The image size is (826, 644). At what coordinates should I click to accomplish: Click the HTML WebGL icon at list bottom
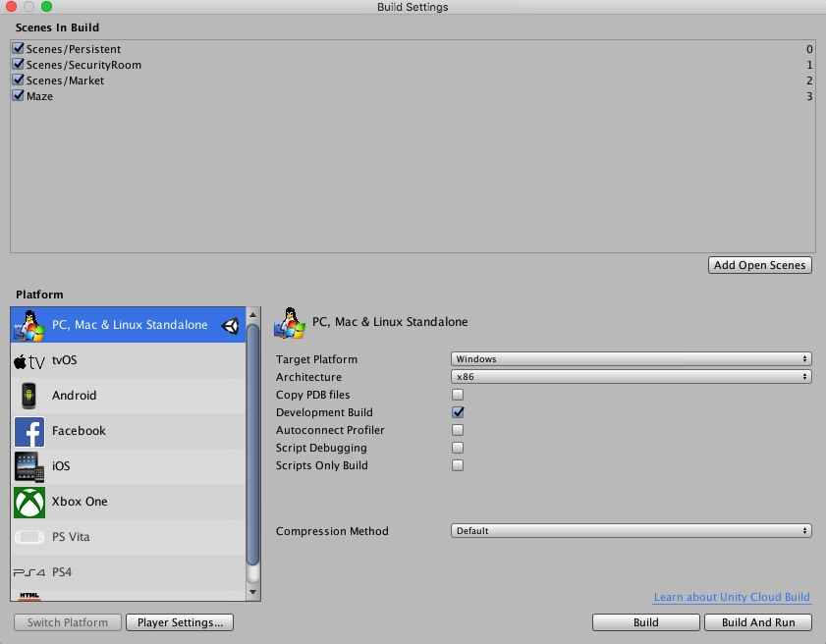(29, 596)
